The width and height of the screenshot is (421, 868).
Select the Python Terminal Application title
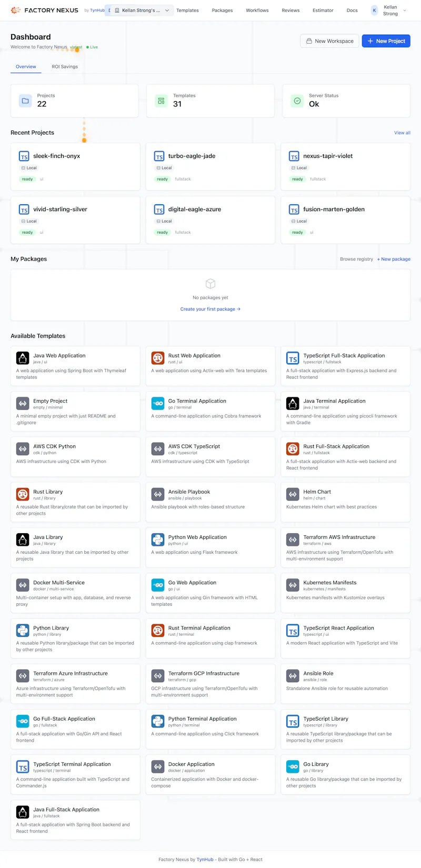203,719
